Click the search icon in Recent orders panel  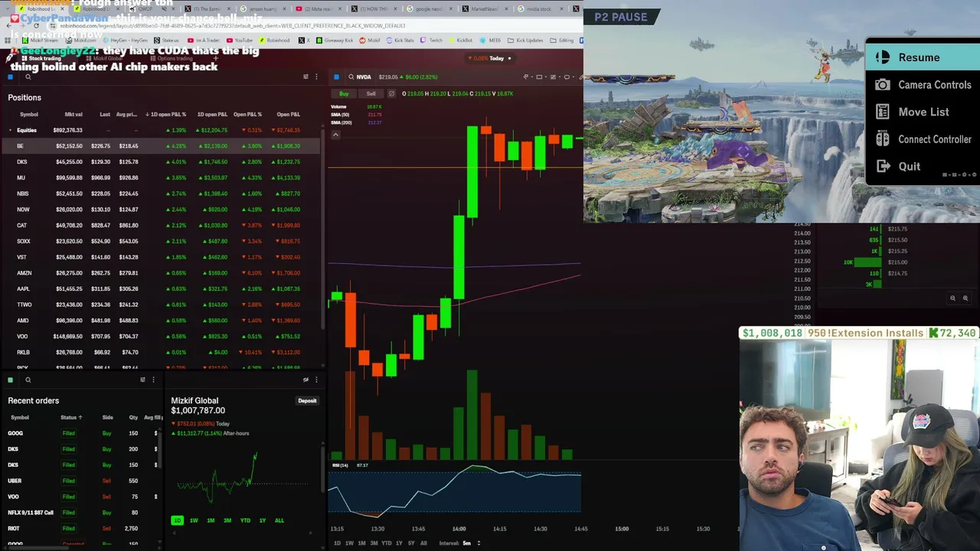pos(28,380)
